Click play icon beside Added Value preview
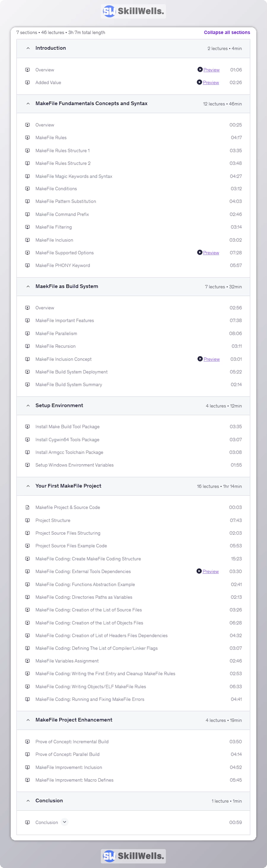The width and height of the screenshot is (267, 868). coord(199,82)
